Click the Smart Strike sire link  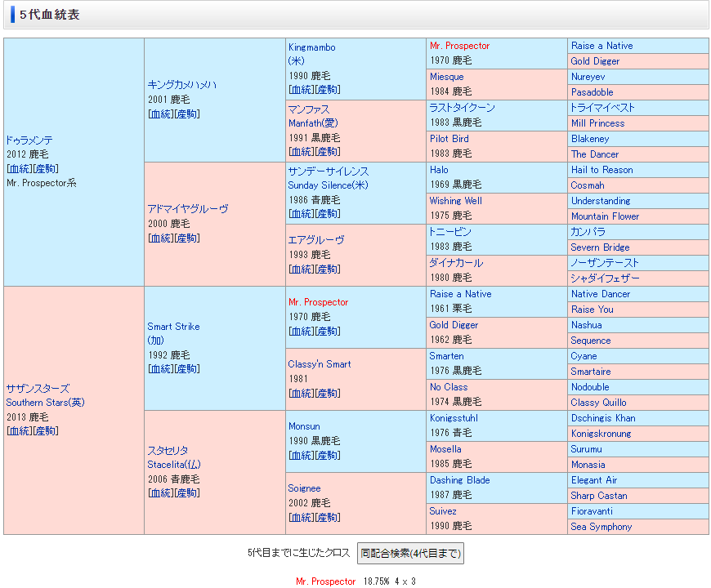point(173,327)
